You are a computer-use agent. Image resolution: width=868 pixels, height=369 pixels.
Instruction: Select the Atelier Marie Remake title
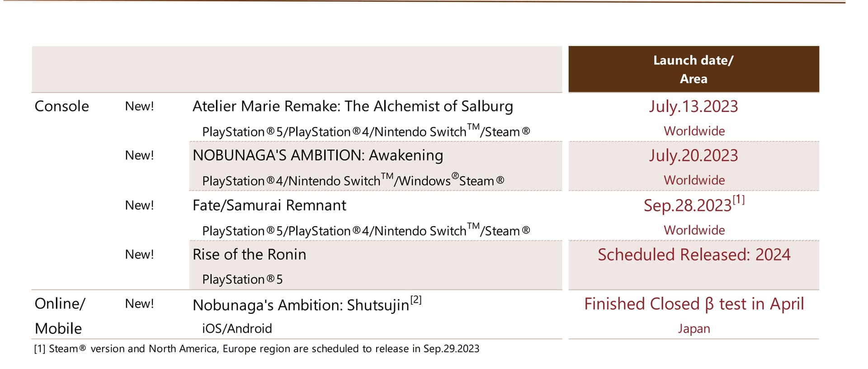pos(353,106)
